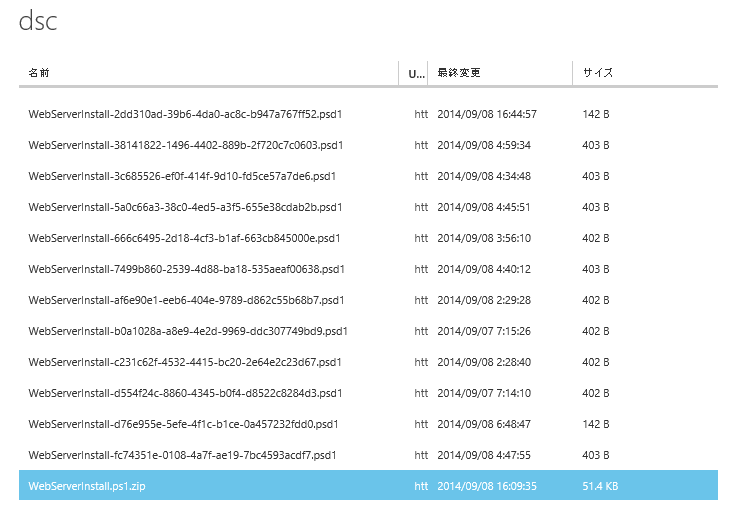Click the date 2014/09/08 2:29:28
The height and width of the screenshot is (524, 744).
coord(484,300)
